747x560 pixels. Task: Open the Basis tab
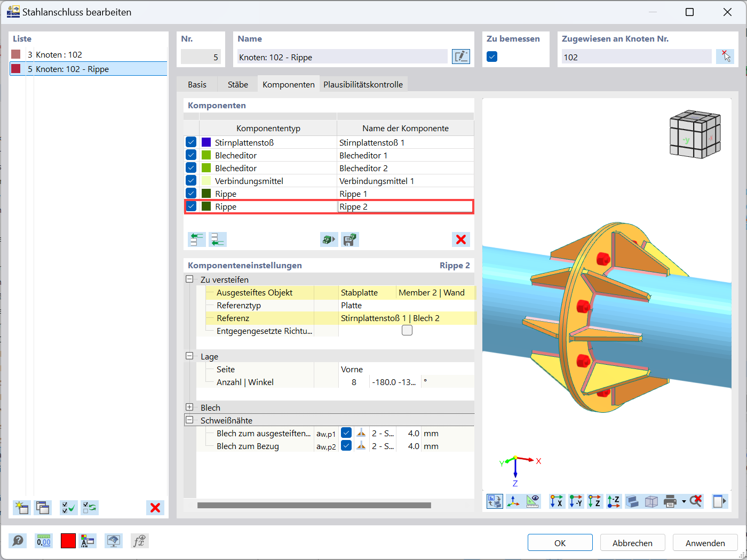tap(197, 84)
